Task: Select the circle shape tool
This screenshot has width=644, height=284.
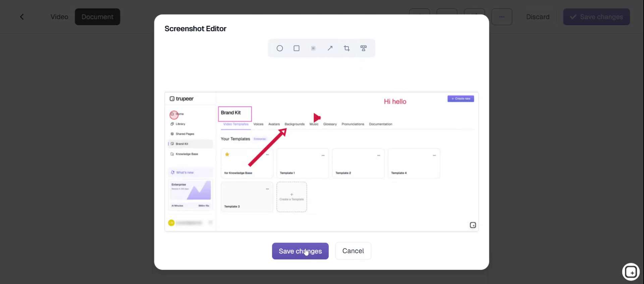Action: [x=279, y=48]
